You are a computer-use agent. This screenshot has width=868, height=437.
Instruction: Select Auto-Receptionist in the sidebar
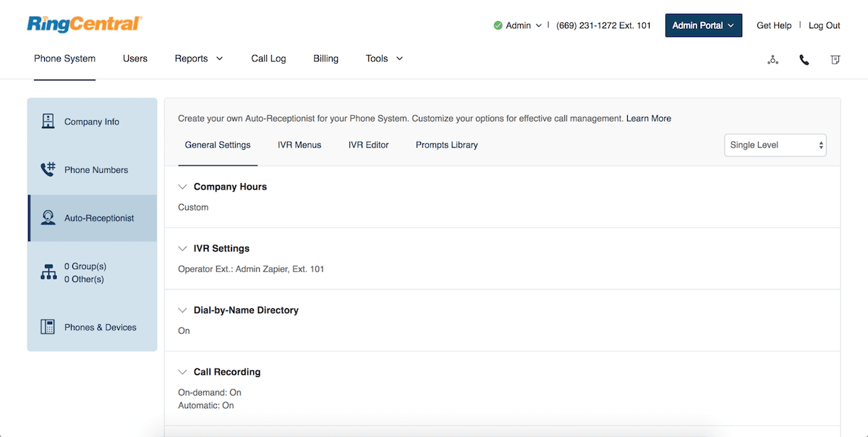coord(92,218)
